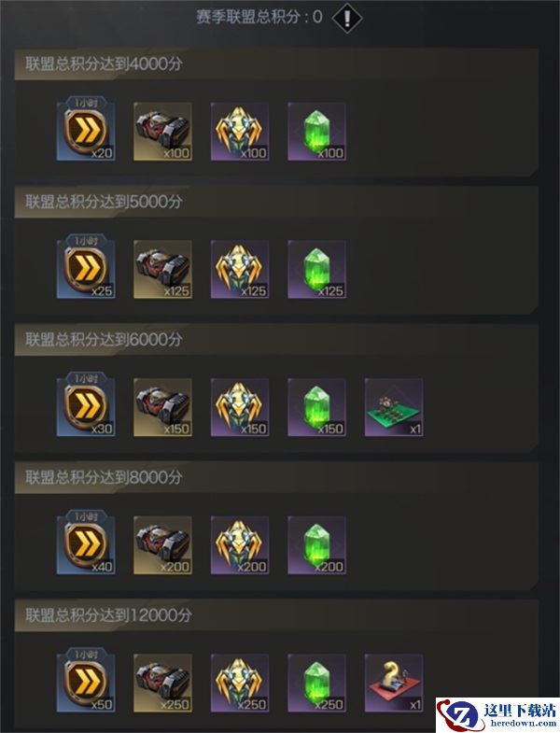Select the golden badge x125 reward

pos(240,269)
